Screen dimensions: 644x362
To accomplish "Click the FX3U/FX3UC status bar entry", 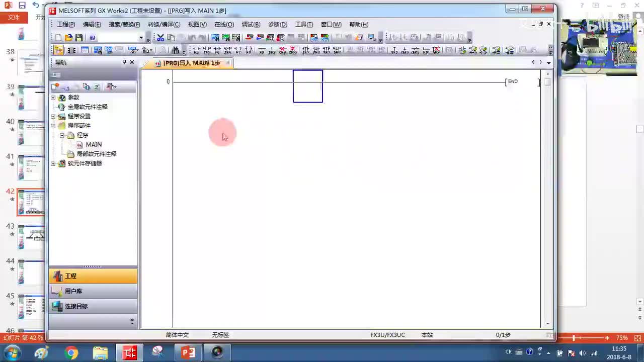I will click(387, 335).
